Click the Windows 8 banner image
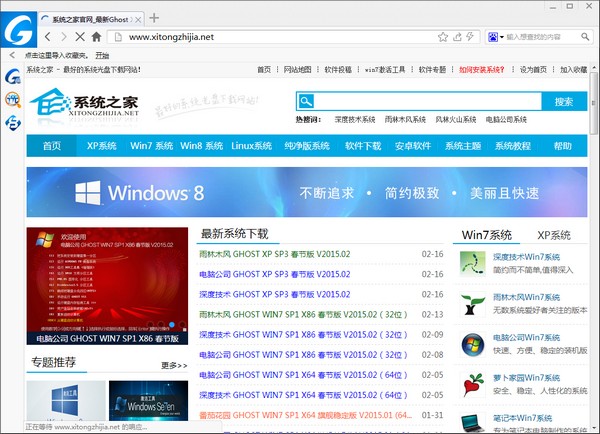Viewport: 600px width, 434px height. [x=300, y=192]
